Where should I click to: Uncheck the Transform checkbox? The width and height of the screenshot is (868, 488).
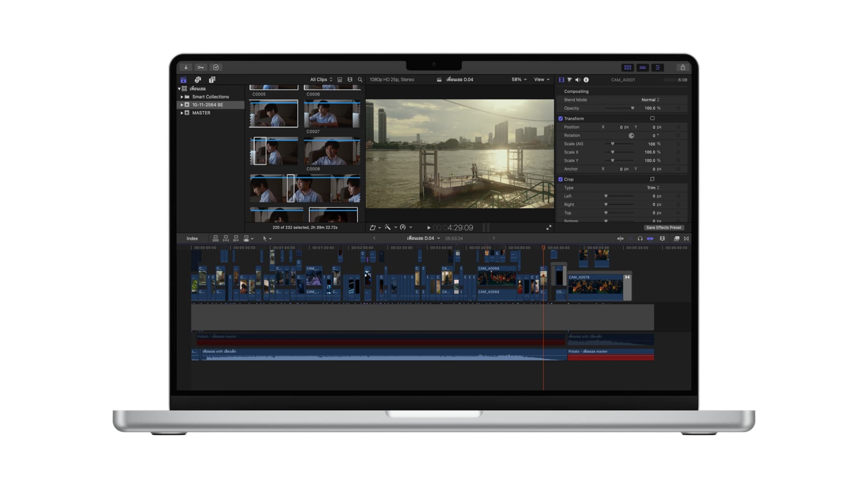(x=561, y=118)
